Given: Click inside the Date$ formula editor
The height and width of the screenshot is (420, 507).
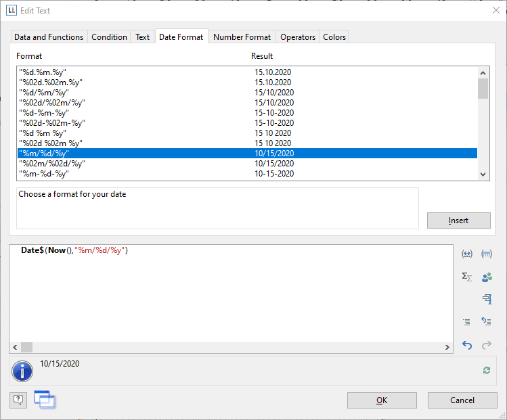Looking at the screenshot, I should pos(230,291).
